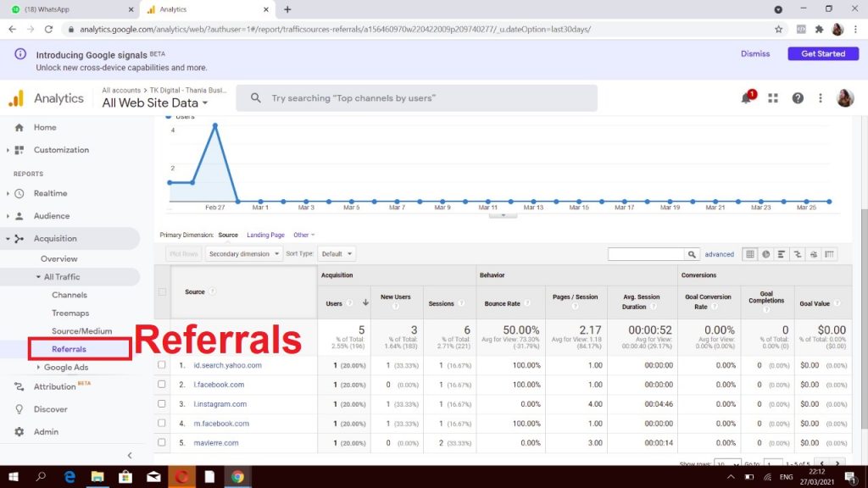Select Landing Page primary dimension
The width and height of the screenshot is (868, 488).
pos(265,235)
